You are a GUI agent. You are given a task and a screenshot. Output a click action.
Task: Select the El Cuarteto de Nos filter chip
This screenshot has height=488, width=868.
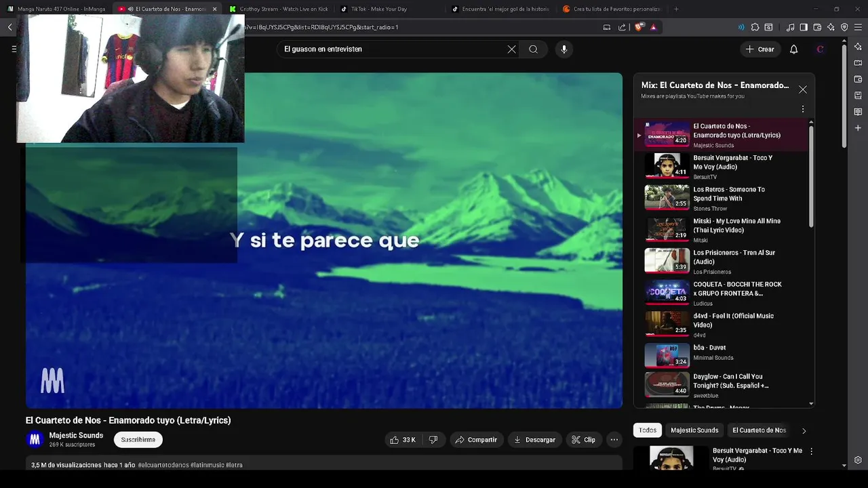point(759,430)
